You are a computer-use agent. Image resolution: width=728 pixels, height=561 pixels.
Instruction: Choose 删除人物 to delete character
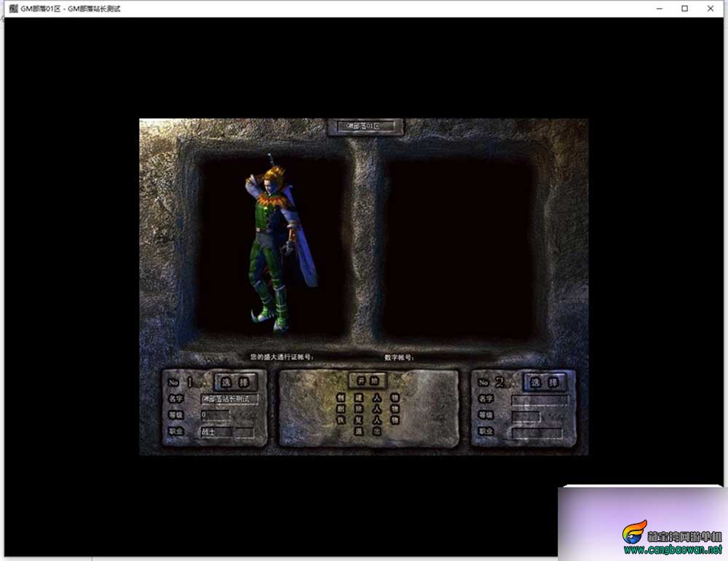point(367,409)
